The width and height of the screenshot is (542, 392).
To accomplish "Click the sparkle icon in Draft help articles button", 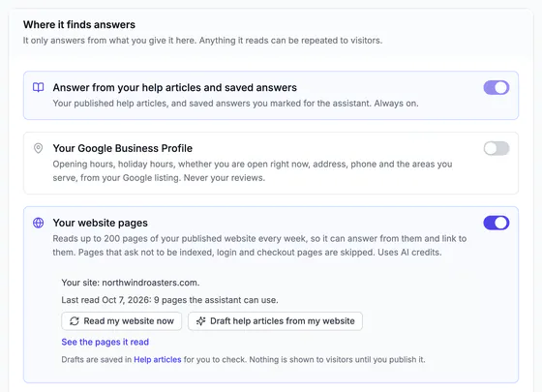I will pos(201,321).
